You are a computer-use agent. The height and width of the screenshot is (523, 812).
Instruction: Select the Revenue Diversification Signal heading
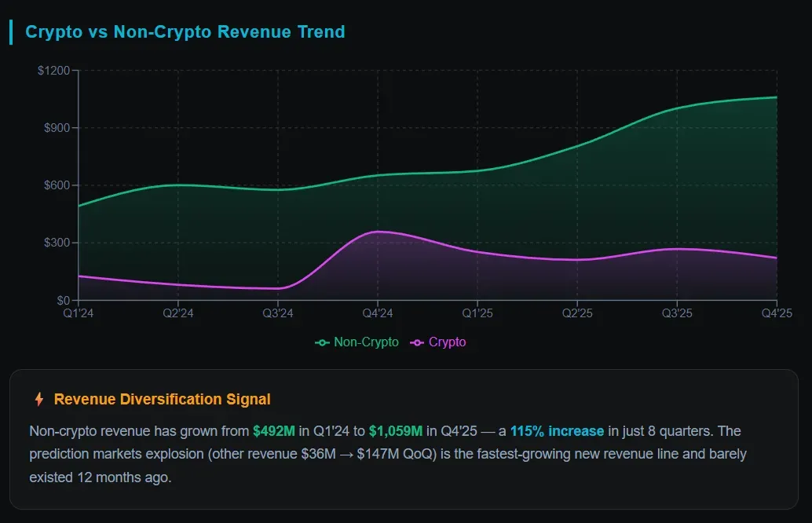click(162, 400)
